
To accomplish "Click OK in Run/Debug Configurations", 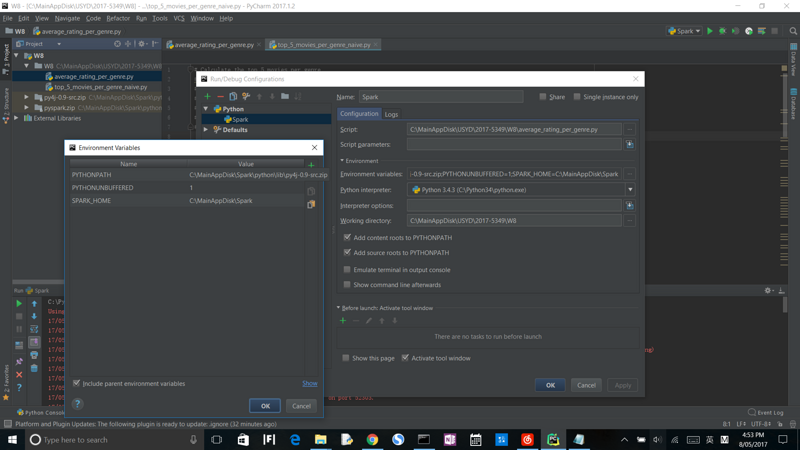I will (x=550, y=385).
